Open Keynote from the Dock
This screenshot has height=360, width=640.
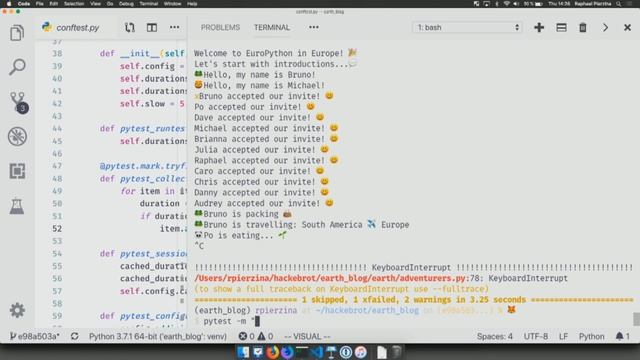(331, 352)
